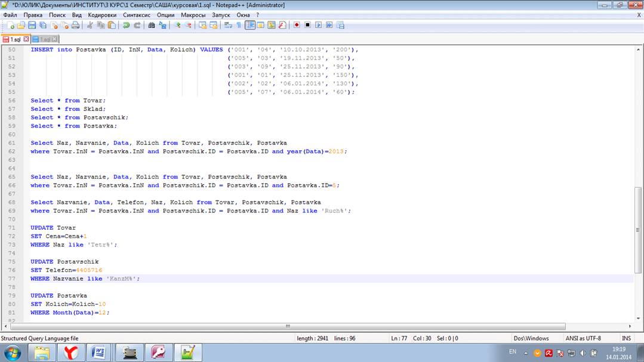This screenshot has width=644, height=362.
Task: Switch to the second inactive 1.sql tab
Action: 44,39
